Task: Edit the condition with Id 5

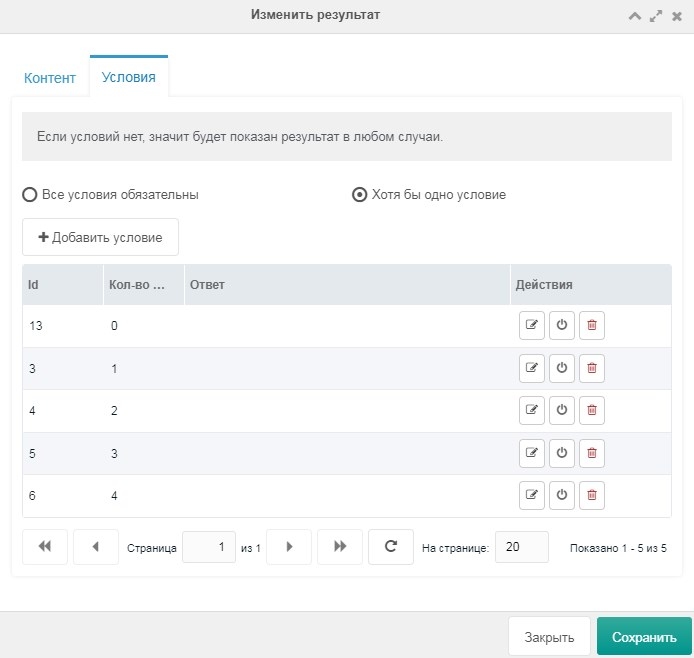Action: (532, 453)
